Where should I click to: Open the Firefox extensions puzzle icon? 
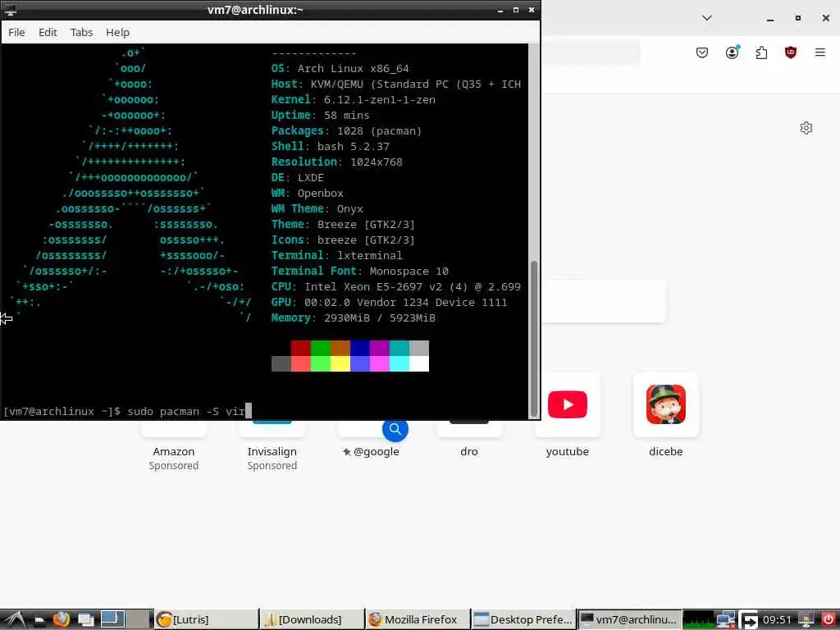pos(761,52)
